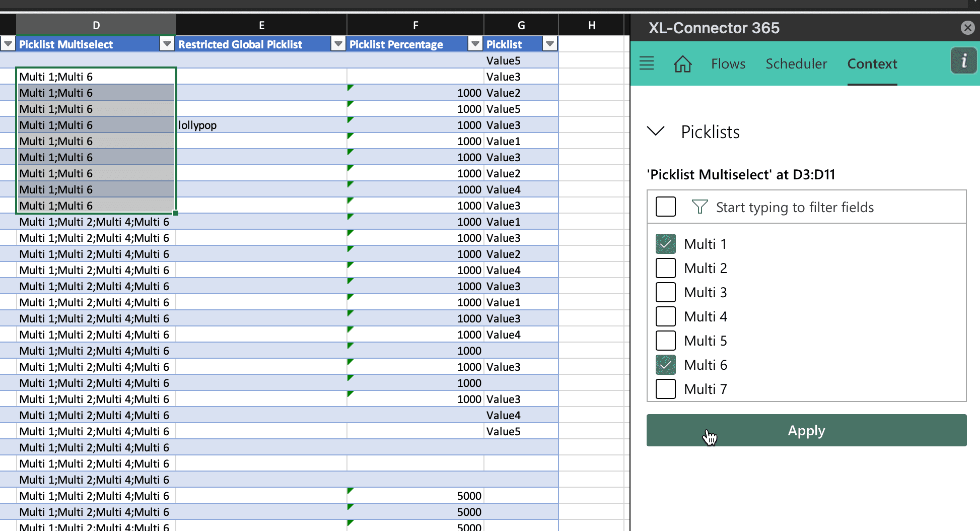The image size is (980, 531).
Task: Collapse the Picklists section chevron
Action: pos(656,131)
